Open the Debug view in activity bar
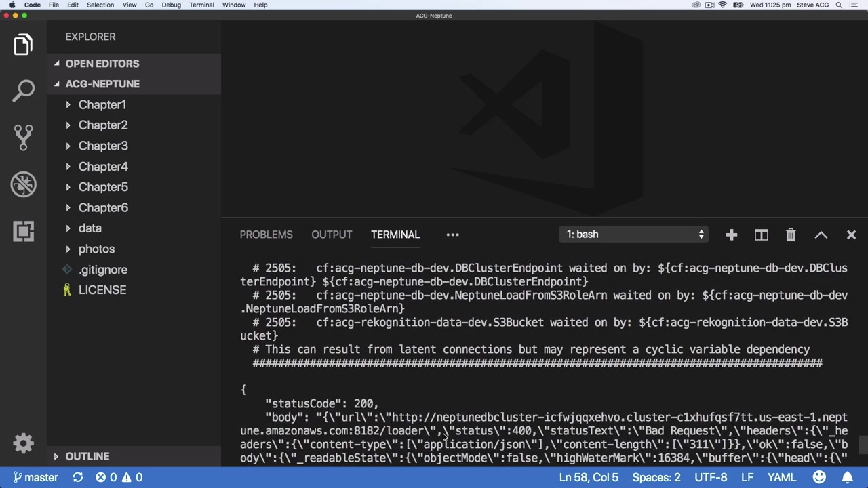The image size is (868, 488). (x=23, y=184)
